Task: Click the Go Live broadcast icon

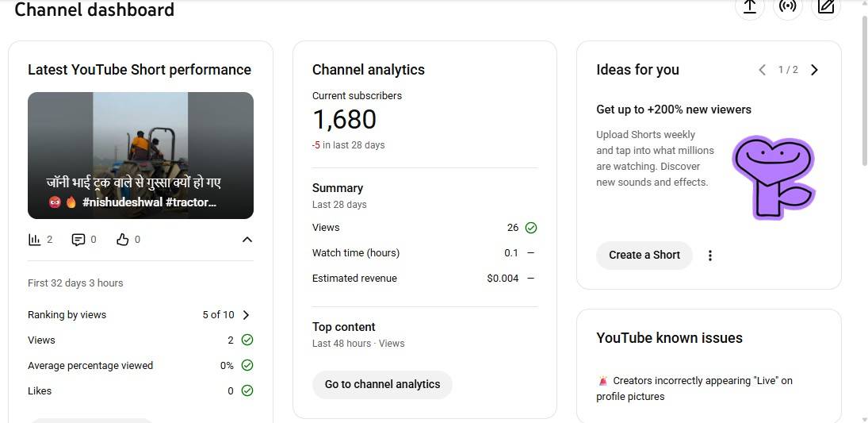Action: coord(787,6)
